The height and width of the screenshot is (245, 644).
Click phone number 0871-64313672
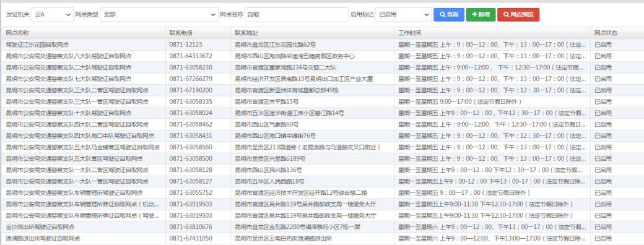coord(191,56)
